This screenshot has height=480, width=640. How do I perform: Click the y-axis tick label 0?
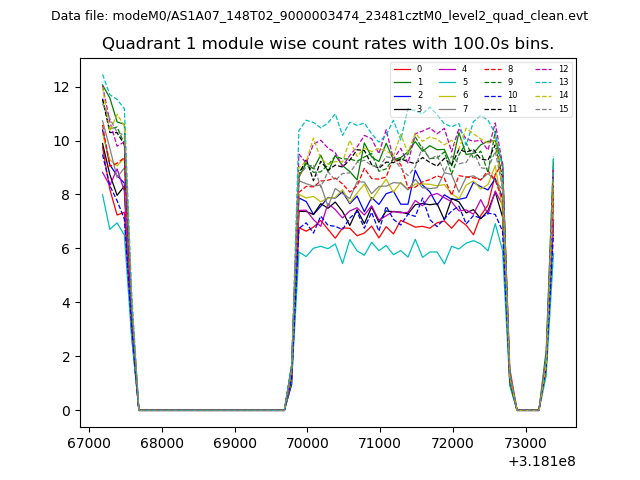pyautogui.click(x=65, y=411)
